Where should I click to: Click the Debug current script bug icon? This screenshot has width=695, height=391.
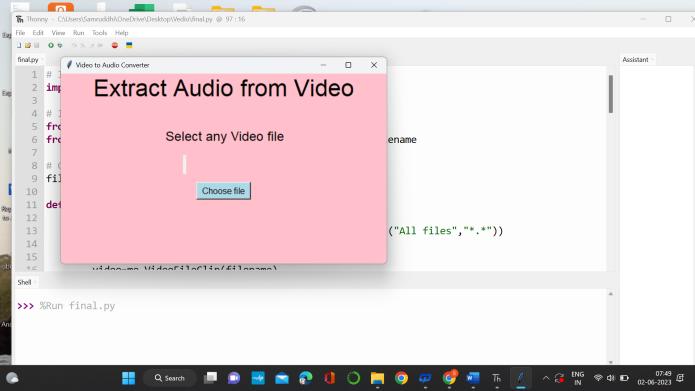click(x=60, y=45)
